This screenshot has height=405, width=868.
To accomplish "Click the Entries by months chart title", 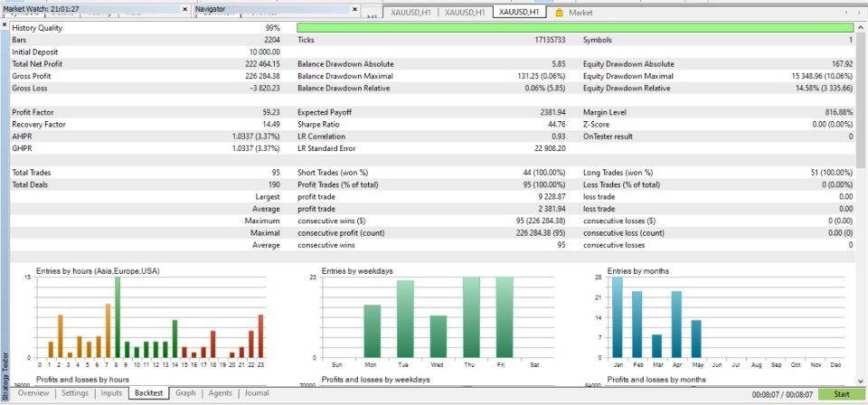I will pos(637,271).
